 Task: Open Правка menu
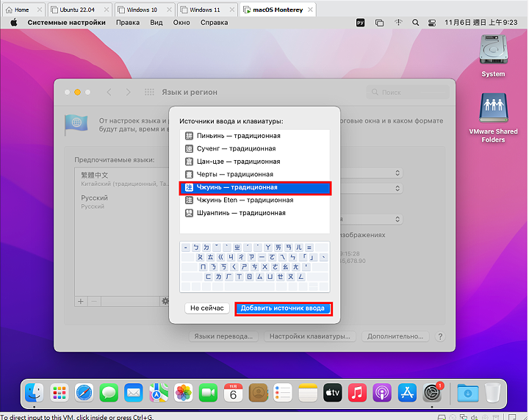128,23
